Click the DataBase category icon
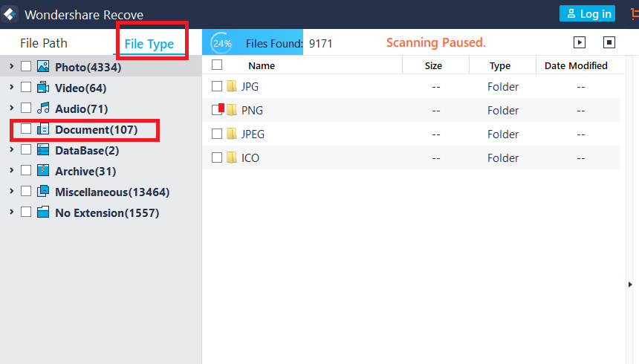The height and width of the screenshot is (364, 639). pos(43,149)
